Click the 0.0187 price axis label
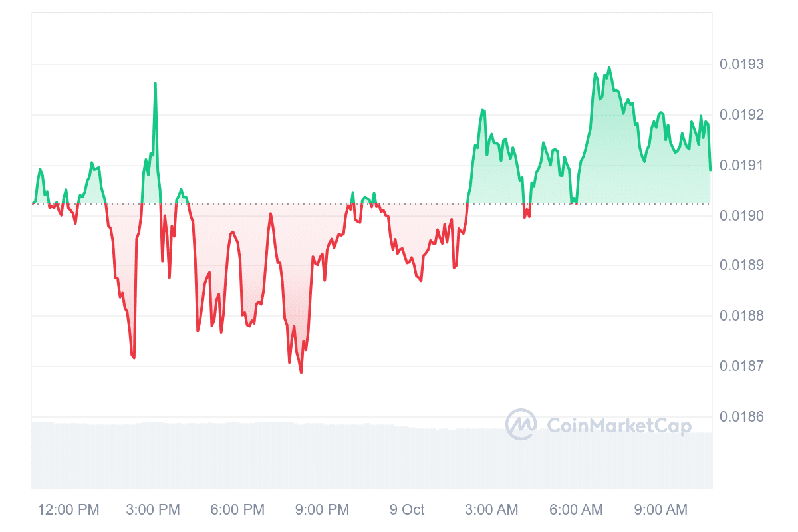The image size is (798, 532). [x=741, y=366]
